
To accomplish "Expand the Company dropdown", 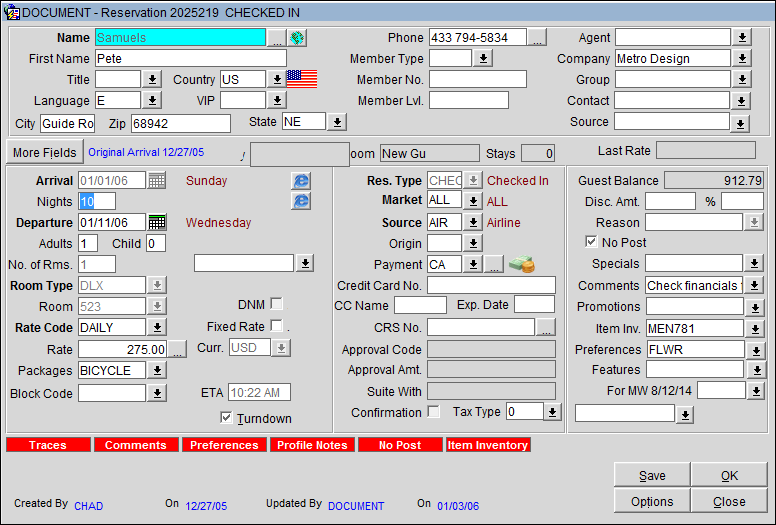I will pos(741,59).
